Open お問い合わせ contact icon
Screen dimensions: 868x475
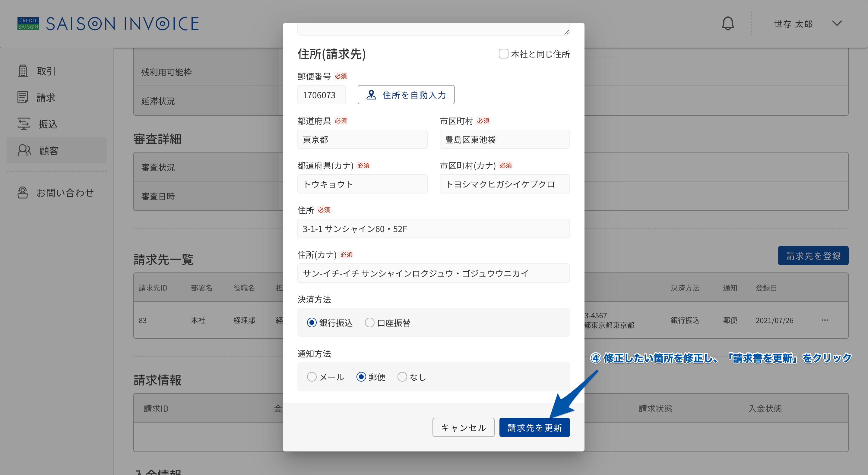pos(23,193)
